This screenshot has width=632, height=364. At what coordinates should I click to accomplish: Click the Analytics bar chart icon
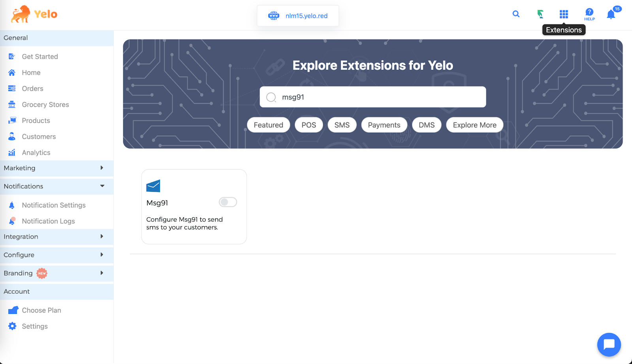pyautogui.click(x=12, y=152)
